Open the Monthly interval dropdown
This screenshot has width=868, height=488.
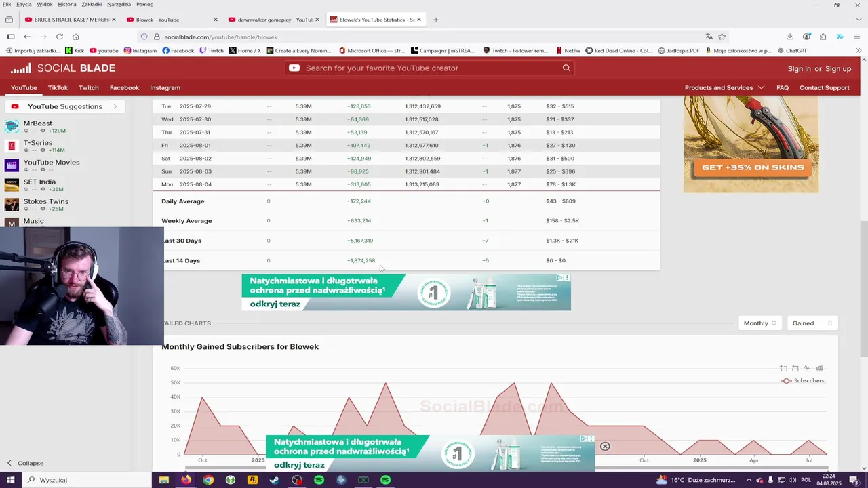pos(759,323)
